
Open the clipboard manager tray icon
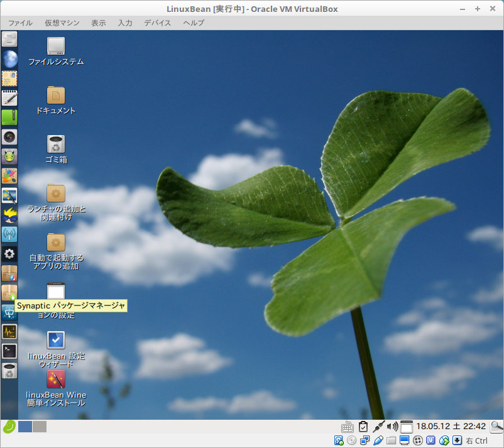363,427
